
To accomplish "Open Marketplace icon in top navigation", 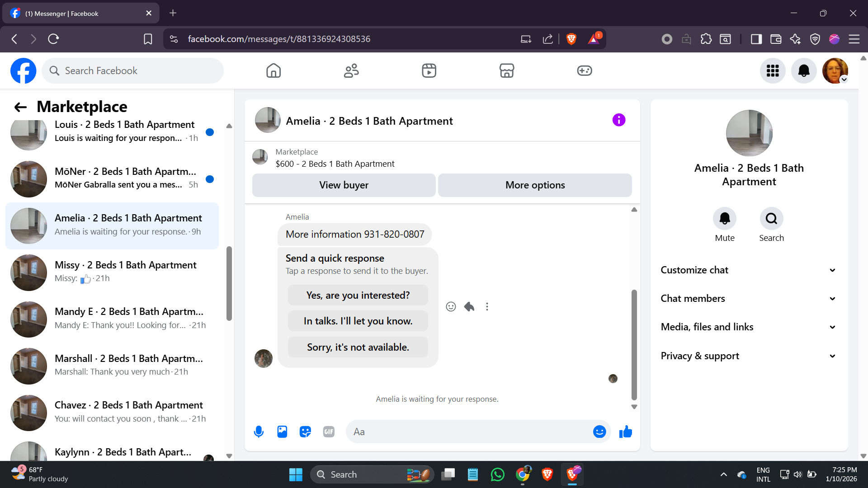I will 506,70.
